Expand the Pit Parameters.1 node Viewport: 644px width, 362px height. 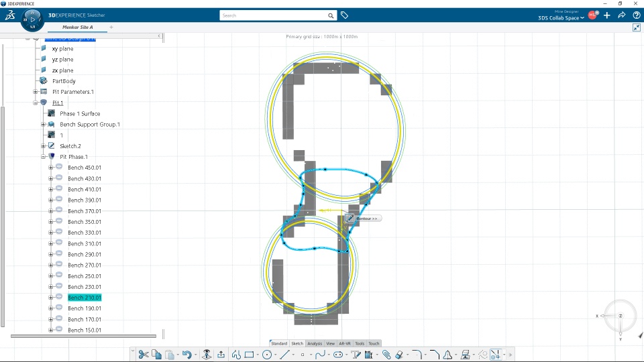[36, 92]
